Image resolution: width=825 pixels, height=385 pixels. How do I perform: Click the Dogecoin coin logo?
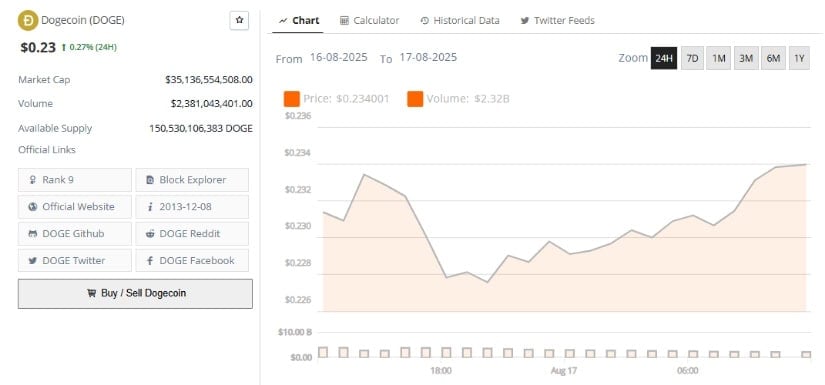tap(27, 21)
